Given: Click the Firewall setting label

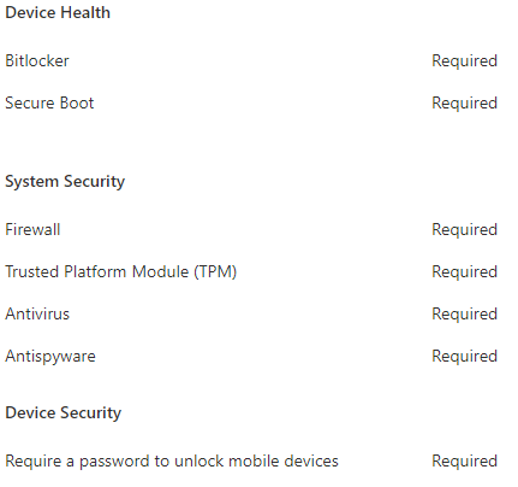Looking at the screenshot, I should [x=33, y=229].
